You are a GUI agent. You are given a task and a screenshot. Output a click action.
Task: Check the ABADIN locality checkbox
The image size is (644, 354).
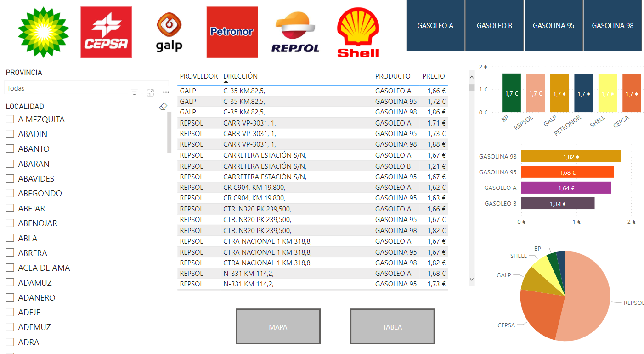point(10,134)
